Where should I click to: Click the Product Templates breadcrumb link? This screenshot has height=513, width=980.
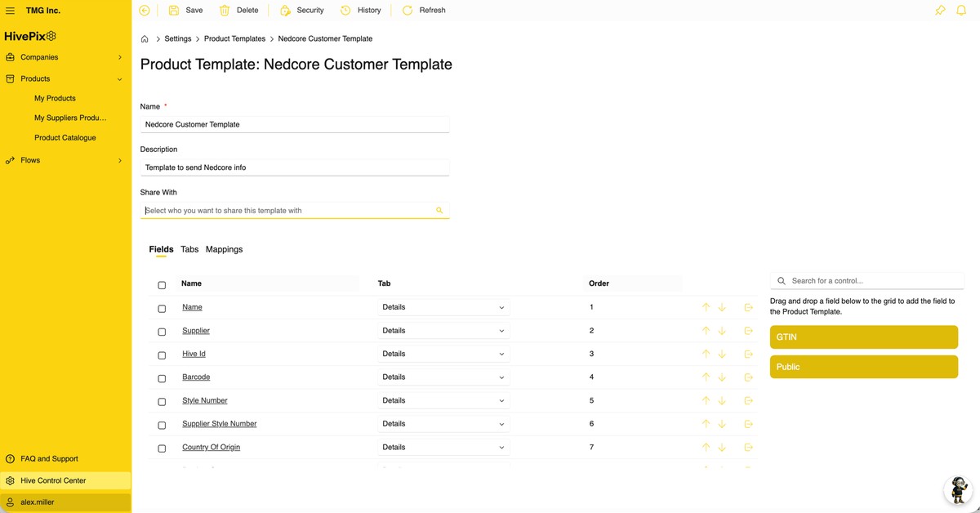pos(234,38)
